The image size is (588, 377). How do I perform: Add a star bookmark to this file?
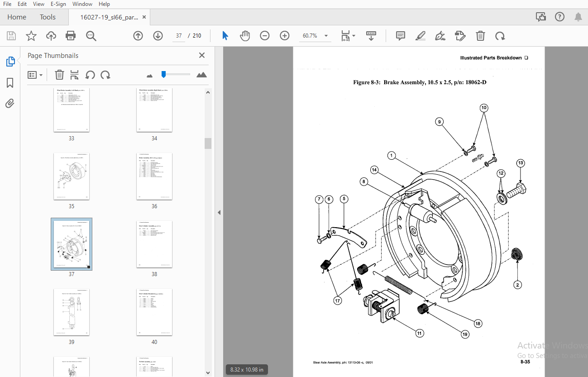31,36
